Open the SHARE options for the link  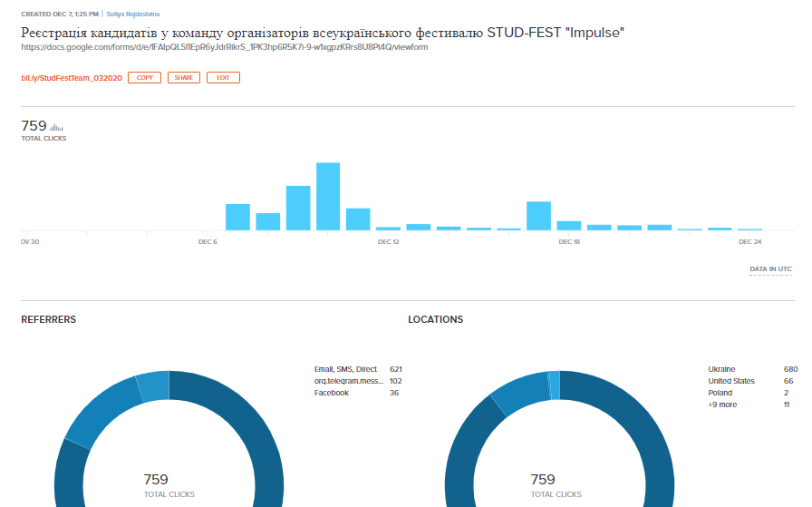point(184,78)
